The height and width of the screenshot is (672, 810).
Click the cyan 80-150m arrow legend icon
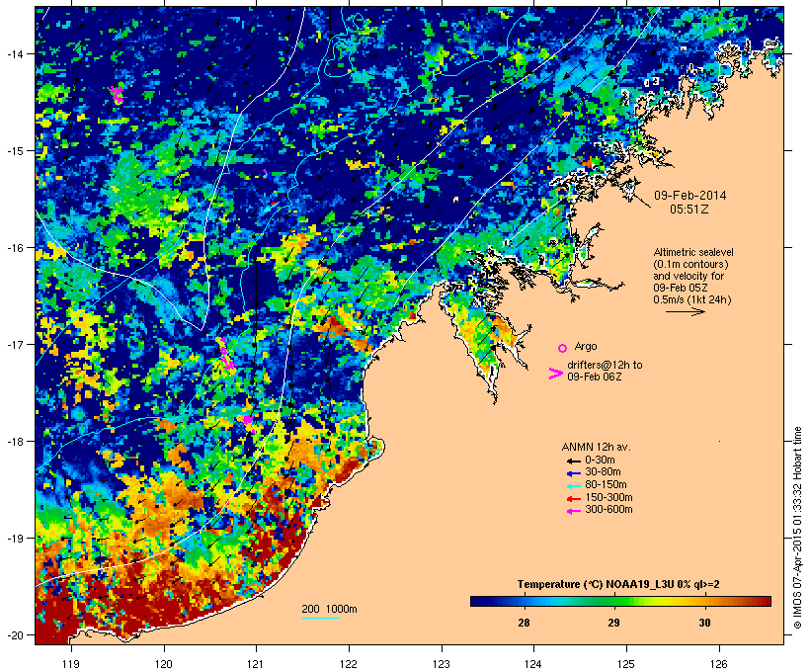(573, 486)
